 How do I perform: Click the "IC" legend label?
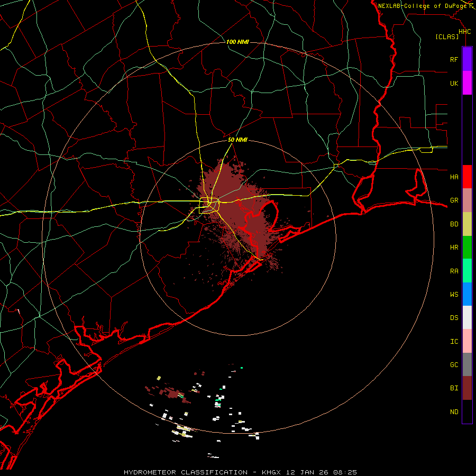[x=454, y=342]
